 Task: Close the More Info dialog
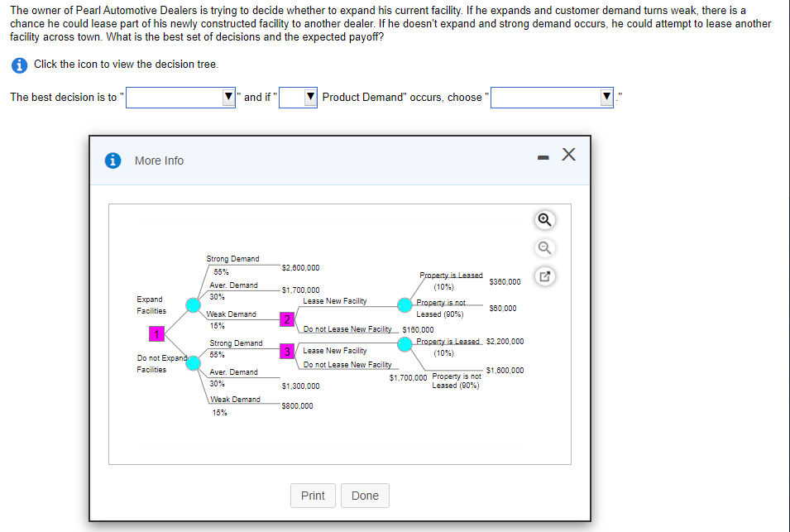coord(567,155)
